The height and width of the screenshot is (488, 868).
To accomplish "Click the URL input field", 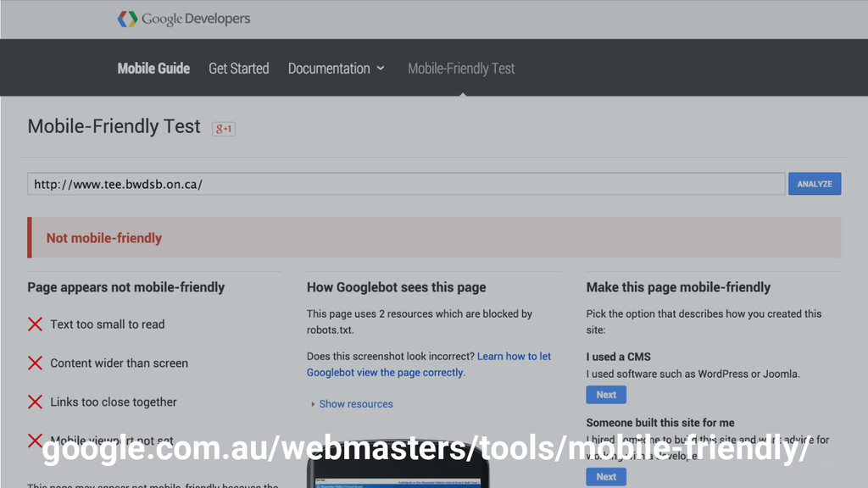I will click(x=406, y=184).
